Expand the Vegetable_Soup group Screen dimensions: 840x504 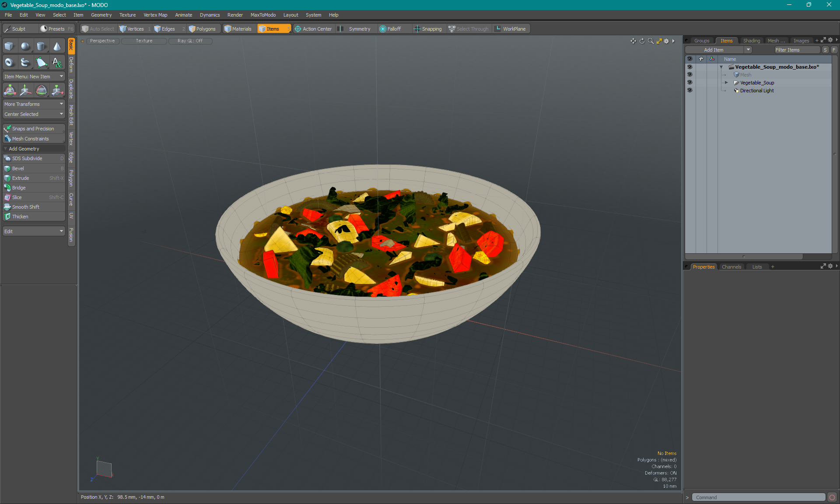click(x=726, y=83)
